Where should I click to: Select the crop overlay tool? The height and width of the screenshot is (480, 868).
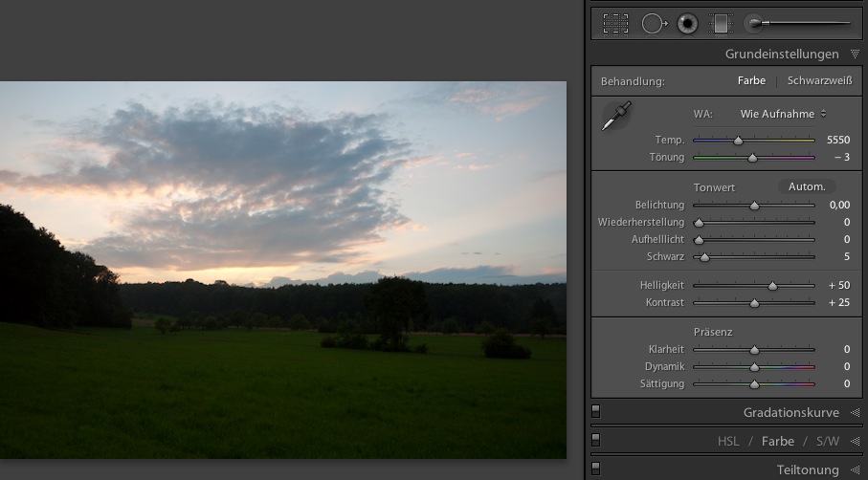[x=615, y=24]
